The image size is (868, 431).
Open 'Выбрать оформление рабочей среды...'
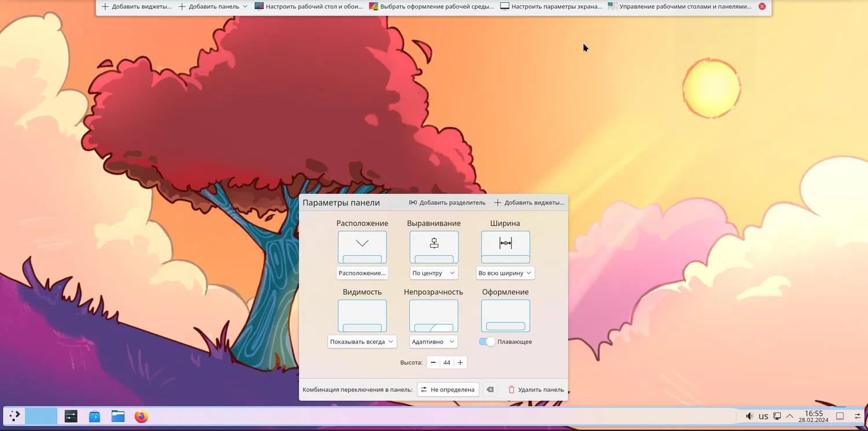[x=432, y=6]
